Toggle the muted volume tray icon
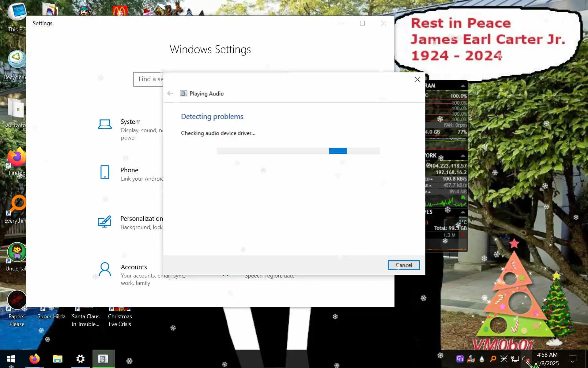Viewport: 588px width, 368px height. tap(526, 359)
